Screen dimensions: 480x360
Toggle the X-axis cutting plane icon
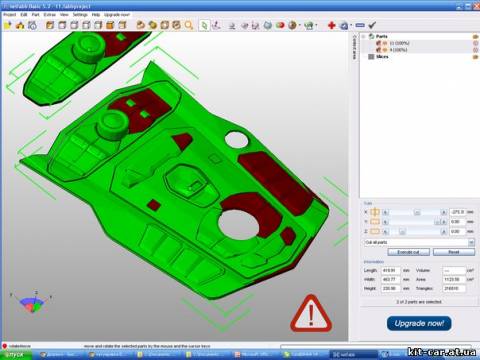(x=375, y=212)
